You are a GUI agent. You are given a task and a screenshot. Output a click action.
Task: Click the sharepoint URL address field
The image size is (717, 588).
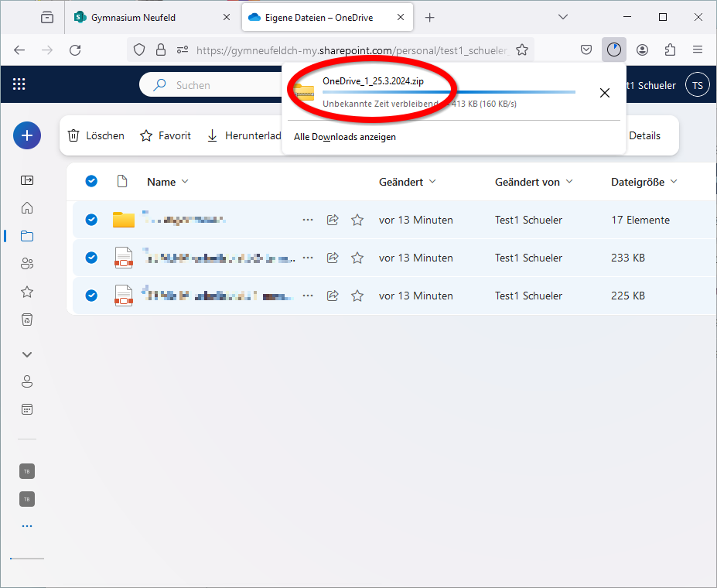pyautogui.click(x=352, y=50)
